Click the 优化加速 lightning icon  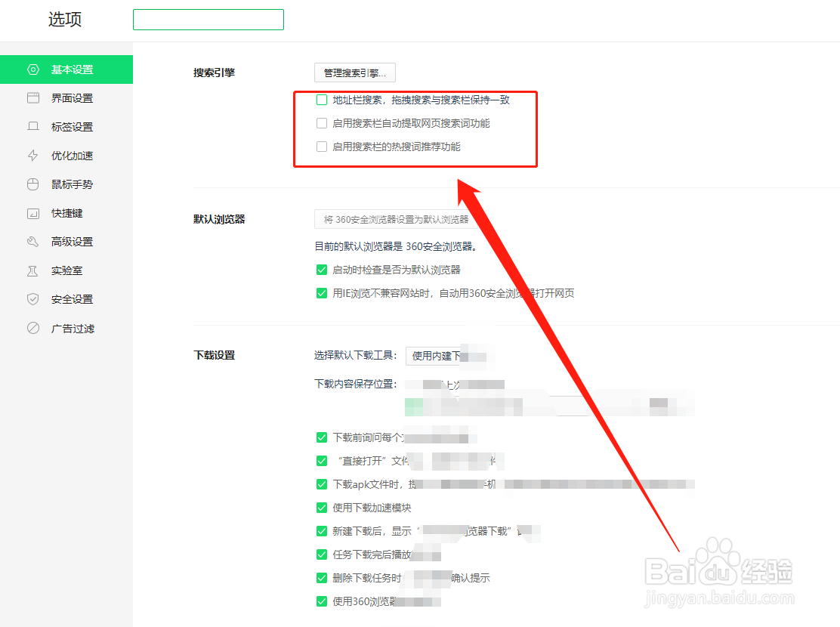(x=33, y=156)
